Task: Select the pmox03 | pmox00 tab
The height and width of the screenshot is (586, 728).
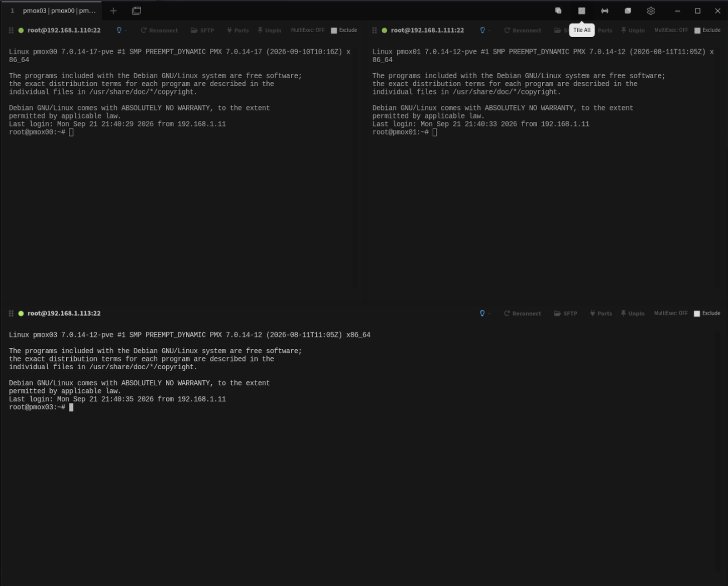Action: pos(52,10)
